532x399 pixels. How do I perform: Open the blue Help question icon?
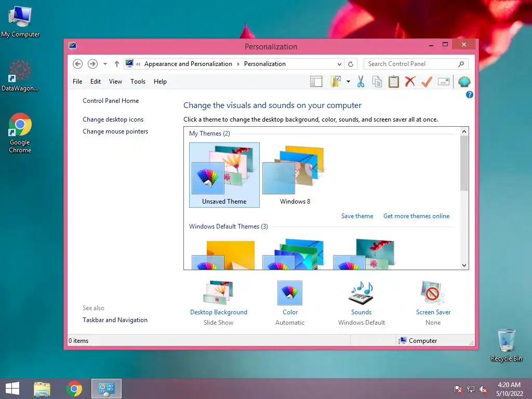470,95
